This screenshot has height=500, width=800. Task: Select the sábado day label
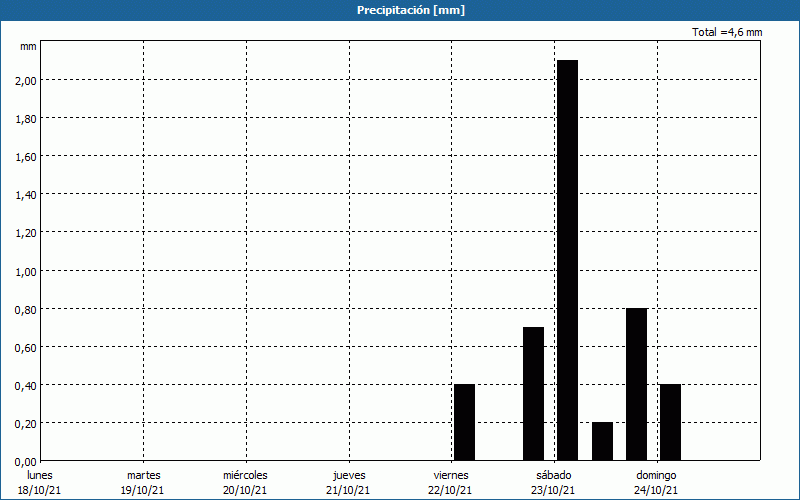point(554,475)
